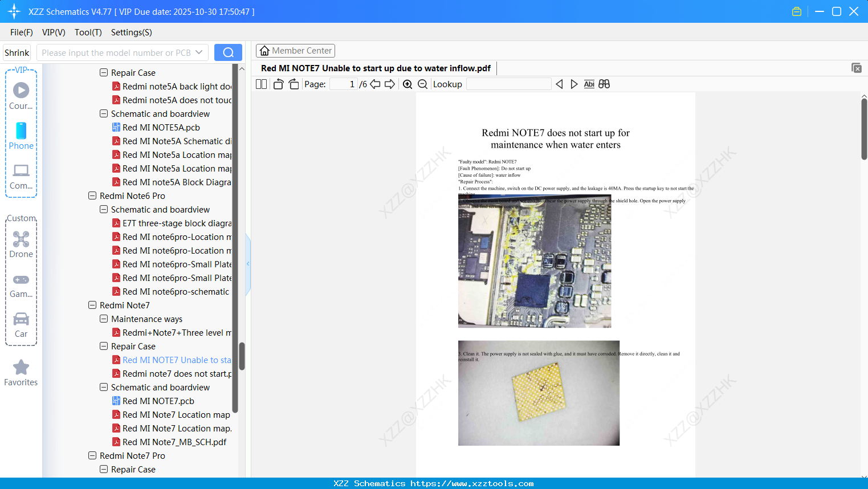Click the tree panel vertical scrollbar thumb
Image resolution: width=868 pixels, height=489 pixels.
pos(242,356)
